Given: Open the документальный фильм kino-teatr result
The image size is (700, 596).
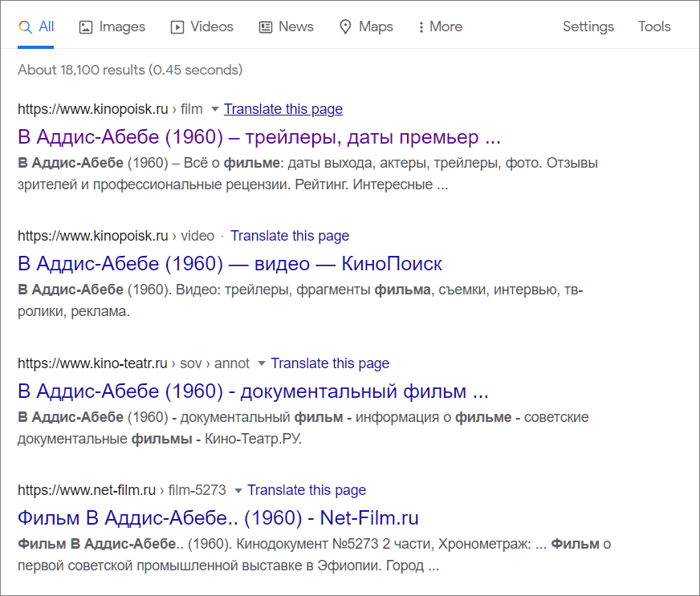Looking at the screenshot, I should 253,391.
